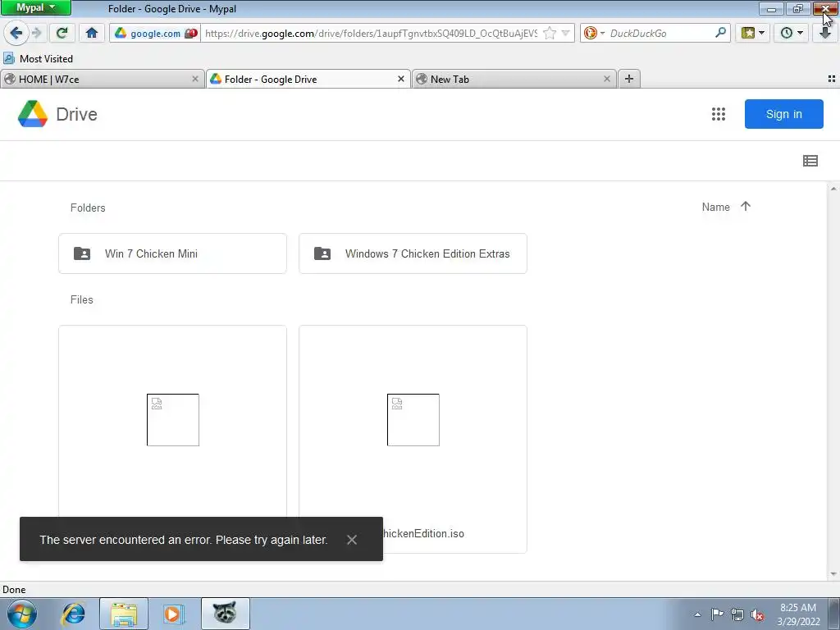
Task: Dismiss the server error notification
Action: pos(351,540)
